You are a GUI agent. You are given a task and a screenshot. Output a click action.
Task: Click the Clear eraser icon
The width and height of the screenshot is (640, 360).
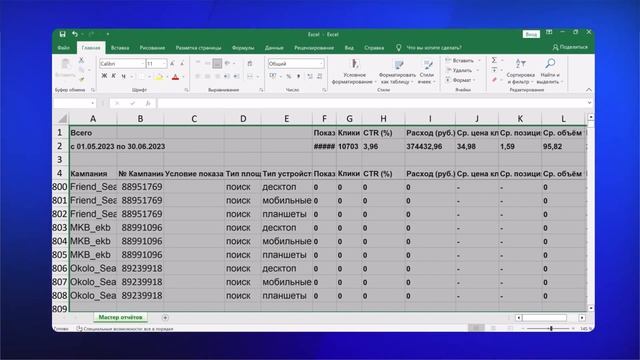click(x=494, y=80)
